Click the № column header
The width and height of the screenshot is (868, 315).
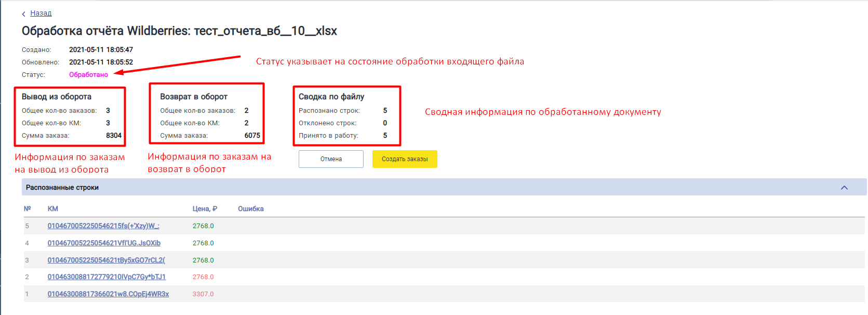[x=28, y=208]
